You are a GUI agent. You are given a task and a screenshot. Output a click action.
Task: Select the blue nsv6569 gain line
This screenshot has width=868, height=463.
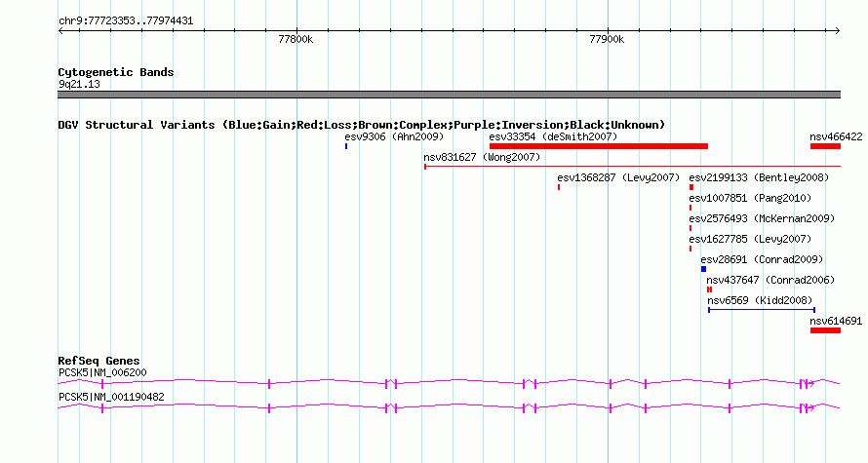click(x=762, y=310)
